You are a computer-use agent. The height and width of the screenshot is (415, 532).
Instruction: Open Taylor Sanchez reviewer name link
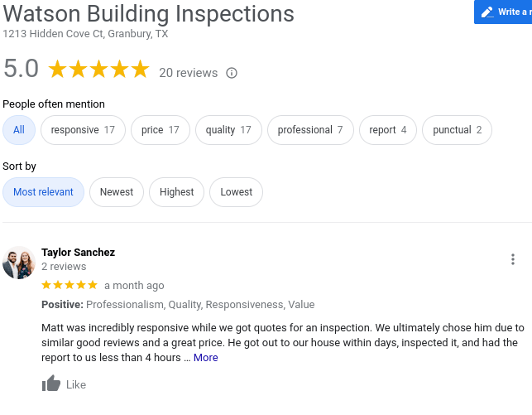pos(78,253)
